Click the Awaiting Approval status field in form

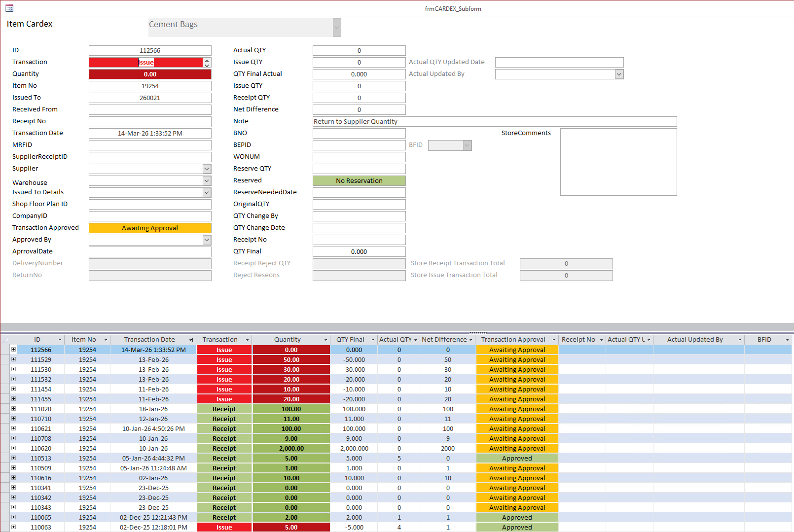pyautogui.click(x=150, y=228)
